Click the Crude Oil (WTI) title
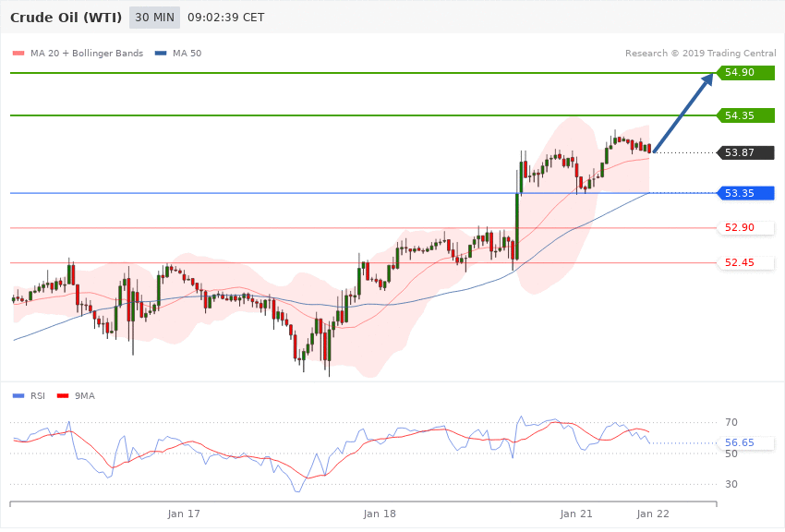Image resolution: width=785 pixels, height=532 pixels. (66, 18)
